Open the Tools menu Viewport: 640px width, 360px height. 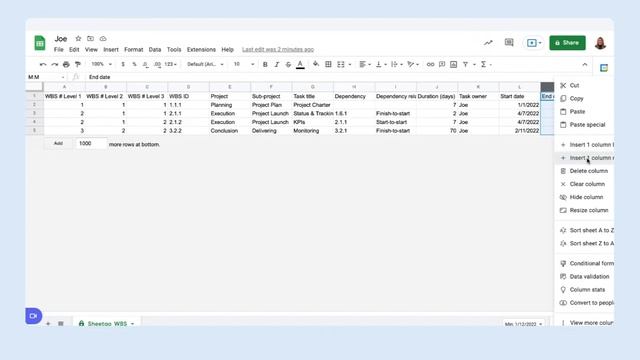tap(174, 49)
